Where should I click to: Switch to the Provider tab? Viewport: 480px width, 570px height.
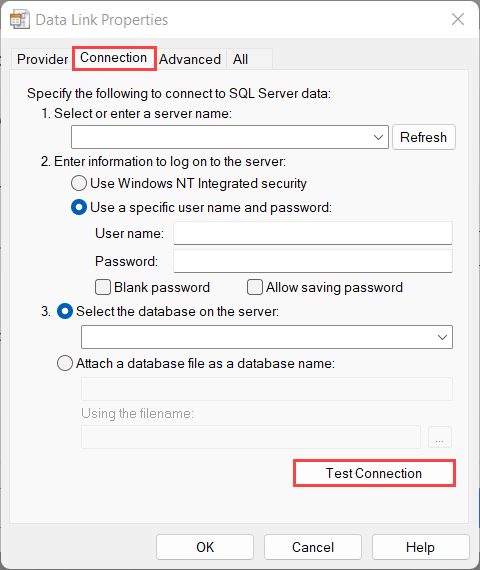[42, 59]
